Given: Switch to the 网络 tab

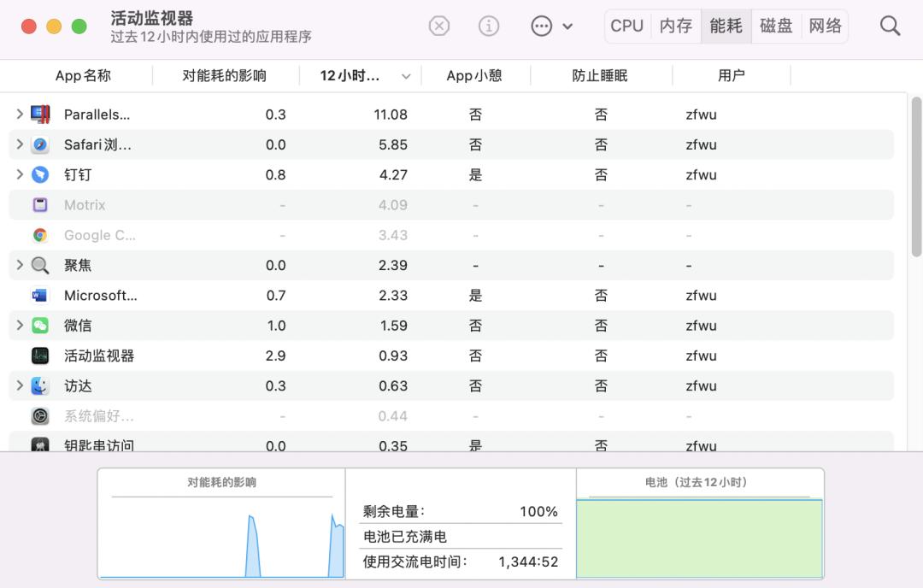Looking at the screenshot, I should click(825, 26).
